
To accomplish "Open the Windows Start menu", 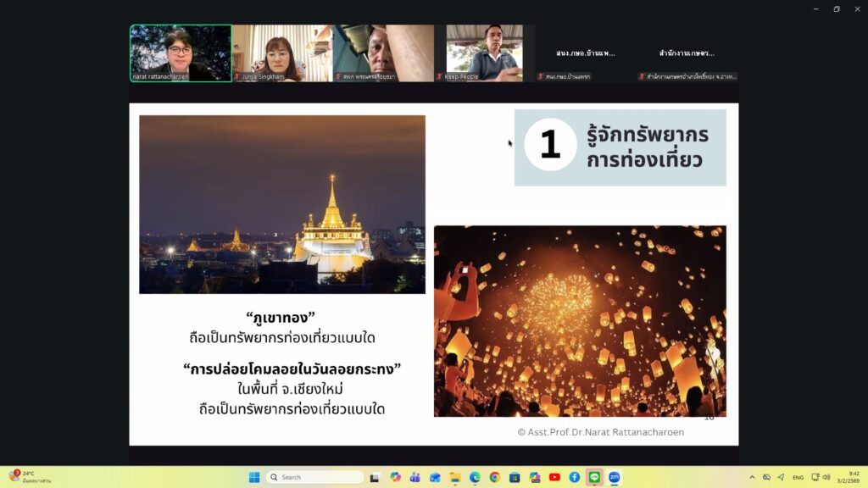I will coord(254,477).
